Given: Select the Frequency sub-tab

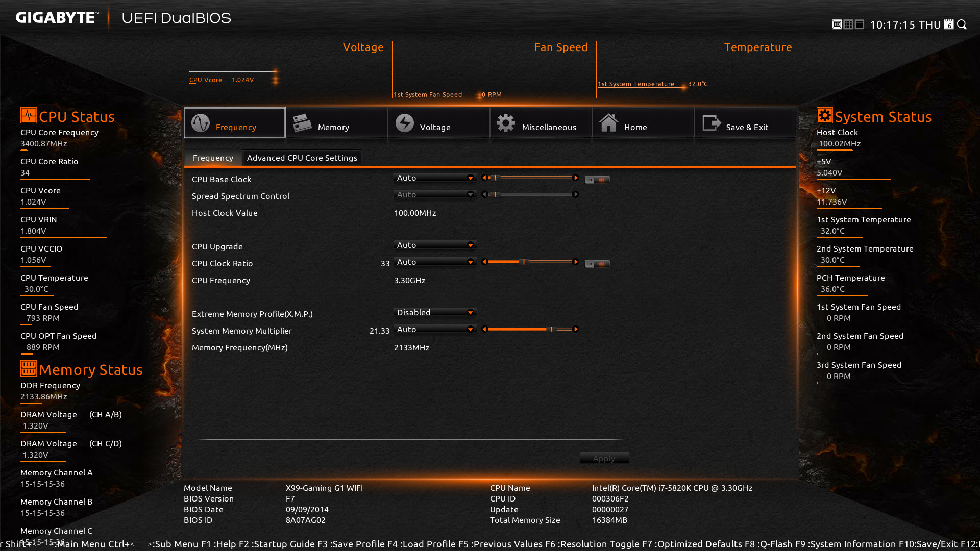Looking at the screenshot, I should (213, 158).
